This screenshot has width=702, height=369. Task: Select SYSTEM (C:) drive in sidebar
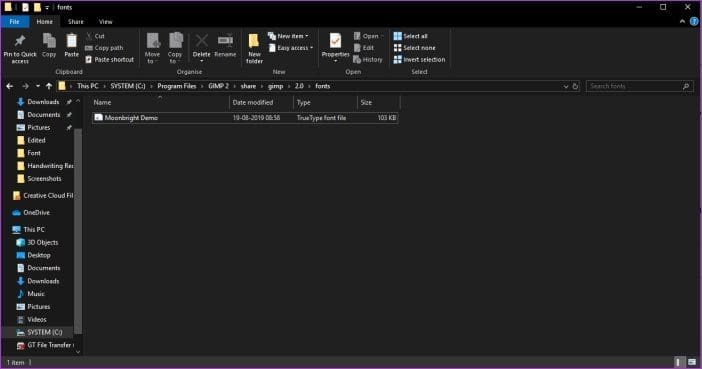click(44, 332)
